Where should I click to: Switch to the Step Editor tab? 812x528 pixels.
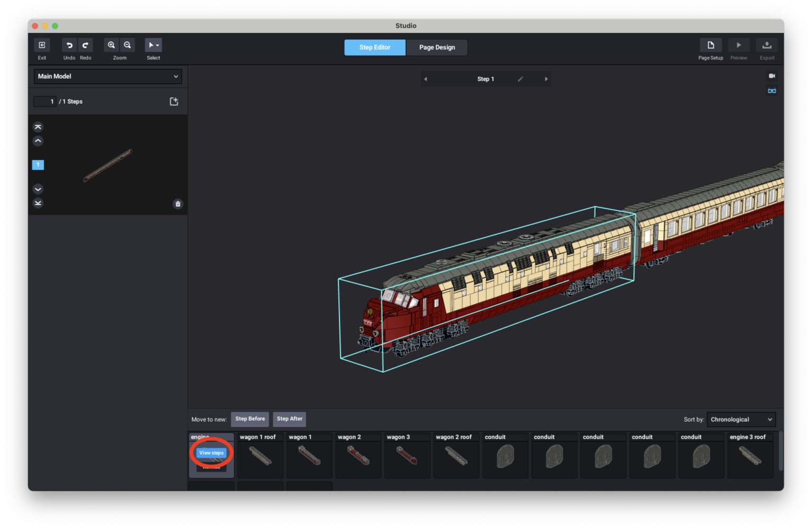pos(375,48)
